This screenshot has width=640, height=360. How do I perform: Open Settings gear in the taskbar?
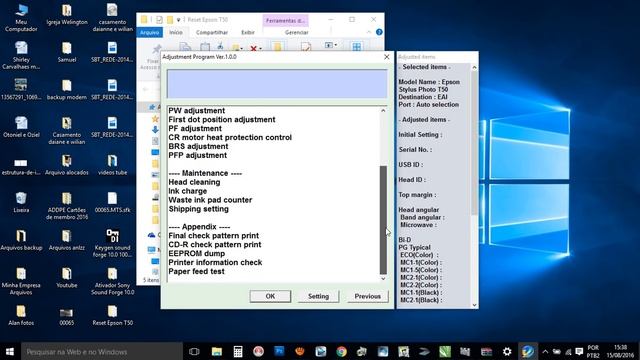point(507,351)
